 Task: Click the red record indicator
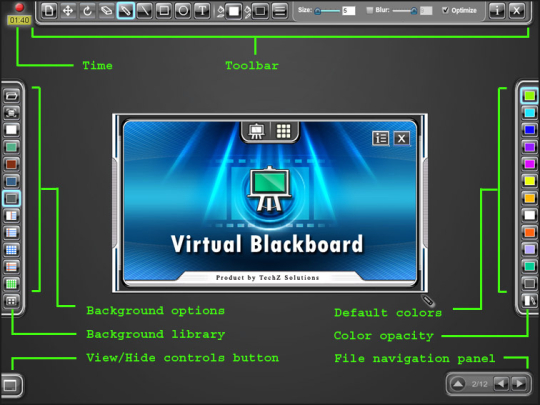tap(19, 8)
